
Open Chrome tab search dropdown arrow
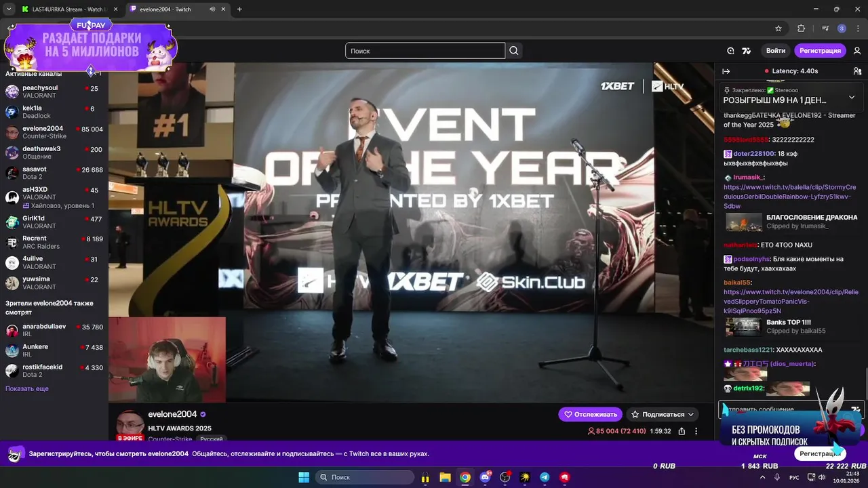coord(9,9)
